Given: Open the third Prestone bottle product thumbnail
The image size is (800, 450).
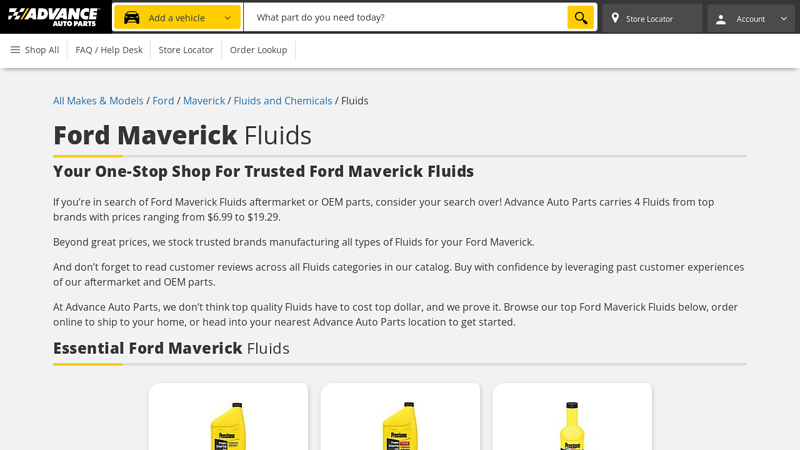Looking at the screenshot, I should click(572, 426).
